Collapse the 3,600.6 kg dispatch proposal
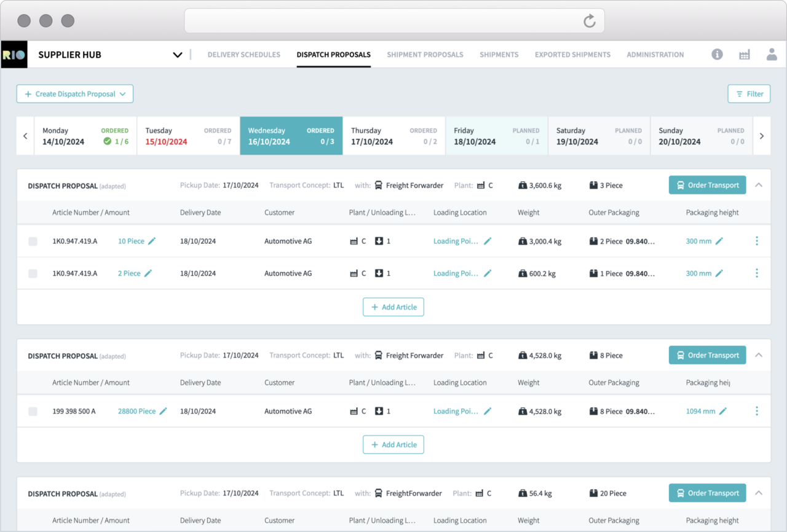The image size is (787, 532). (759, 185)
